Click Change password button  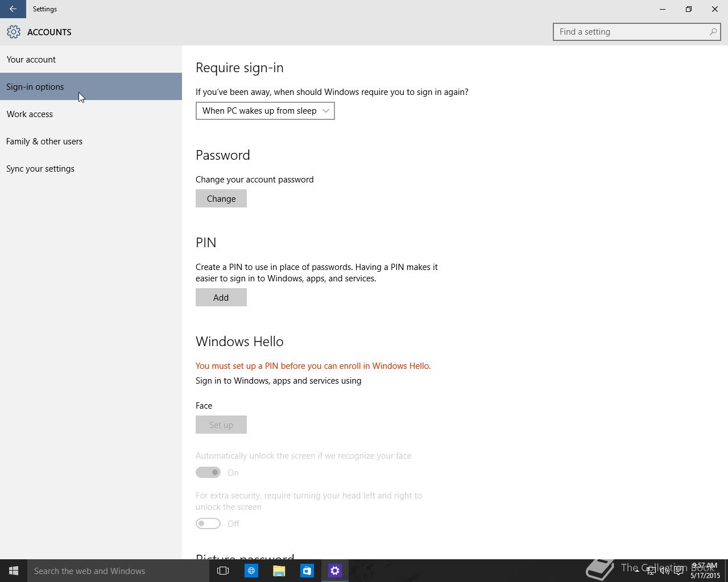pyautogui.click(x=221, y=198)
